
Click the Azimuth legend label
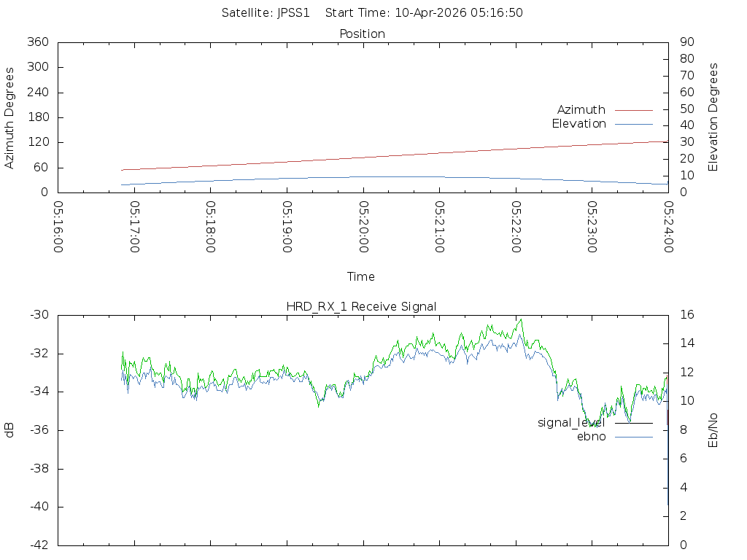(581, 110)
